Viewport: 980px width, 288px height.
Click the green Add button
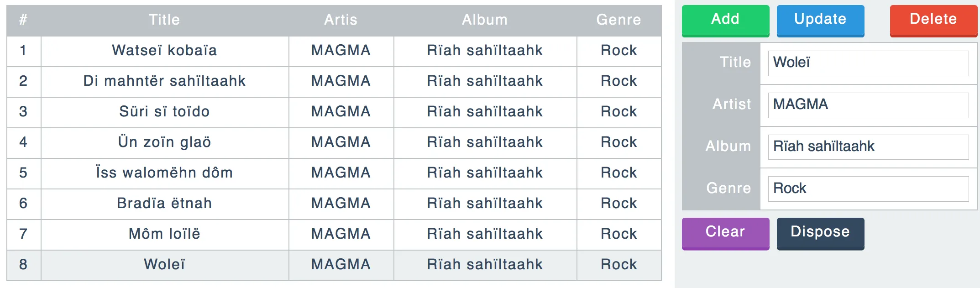point(725,20)
